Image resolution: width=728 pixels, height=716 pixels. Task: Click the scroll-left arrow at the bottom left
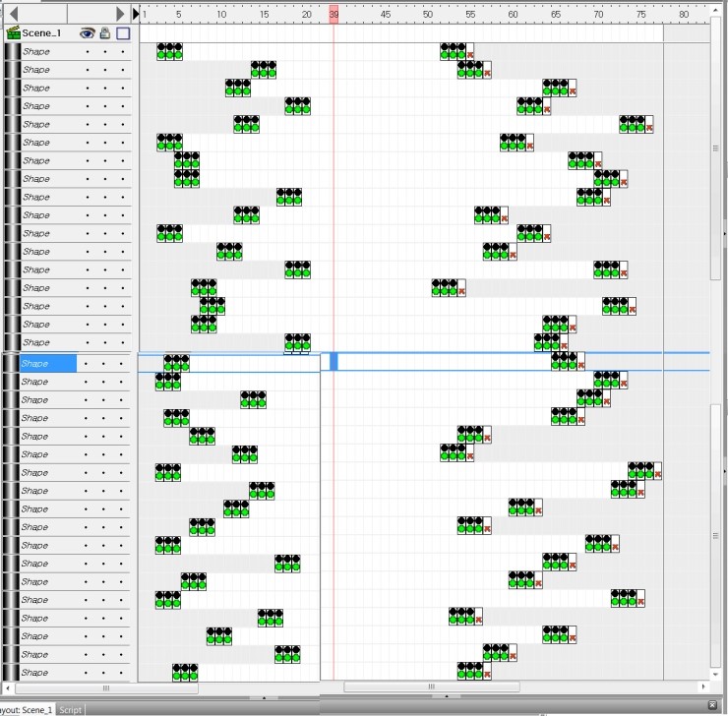[x=8, y=687]
